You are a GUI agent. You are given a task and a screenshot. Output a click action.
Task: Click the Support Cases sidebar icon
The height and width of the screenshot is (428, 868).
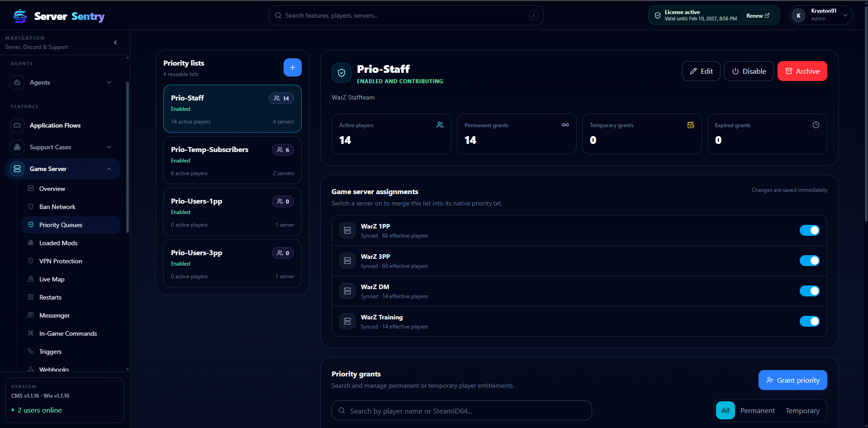point(17,147)
